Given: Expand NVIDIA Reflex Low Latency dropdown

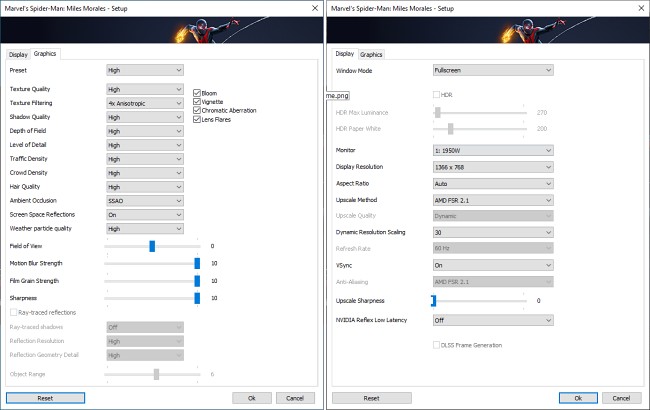Looking at the screenshot, I should pyautogui.click(x=493, y=320).
